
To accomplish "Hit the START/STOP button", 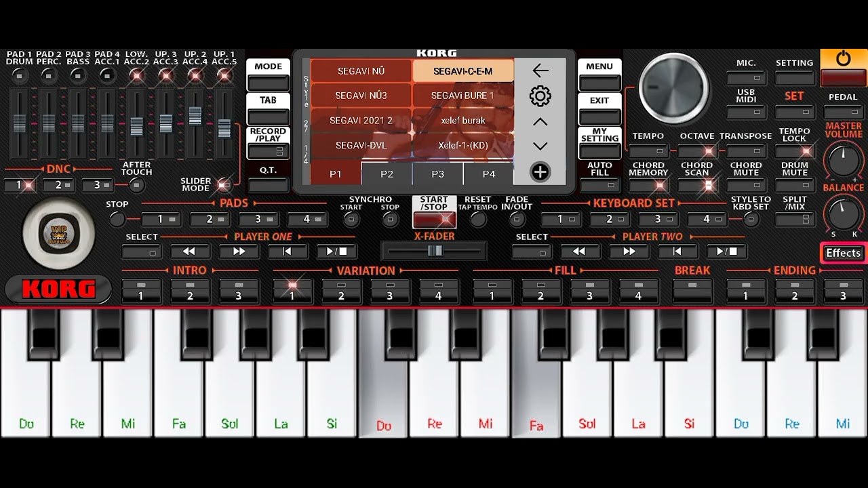I will [434, 220].
